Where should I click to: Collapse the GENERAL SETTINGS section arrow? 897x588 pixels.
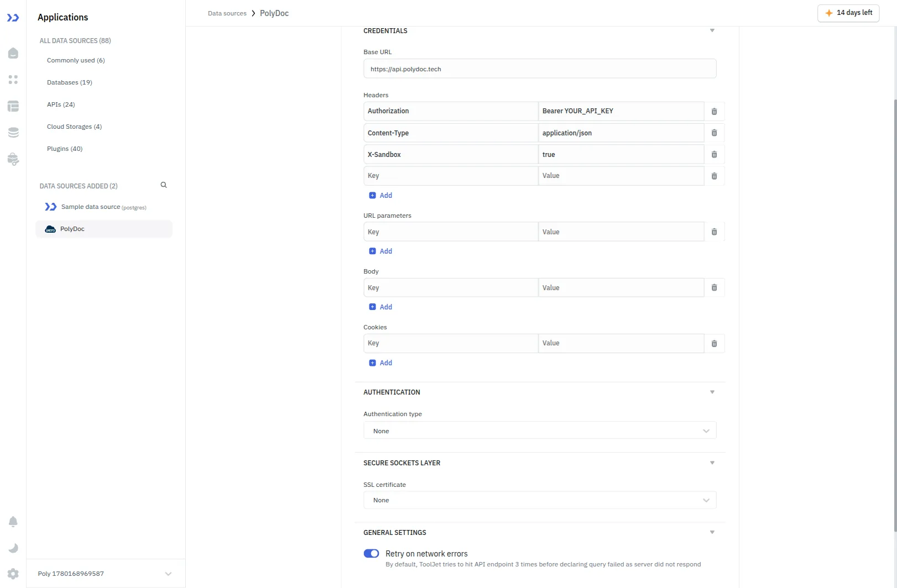click(x=712, y=533)
